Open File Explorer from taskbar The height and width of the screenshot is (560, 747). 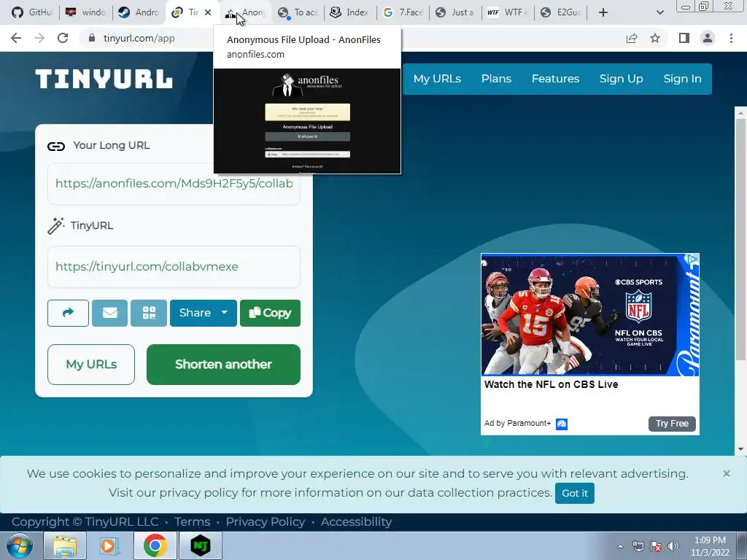pos(65,545)
